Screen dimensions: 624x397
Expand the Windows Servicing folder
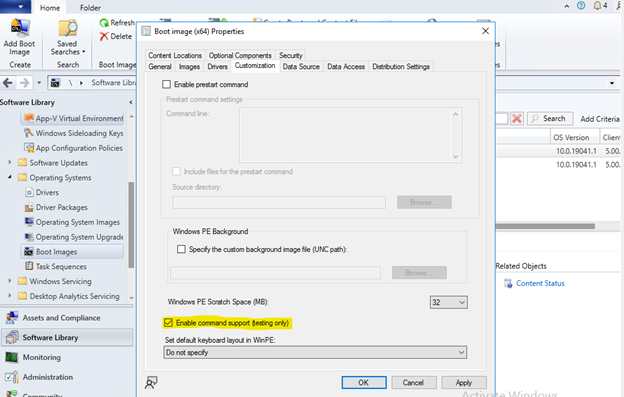point(10,281)
